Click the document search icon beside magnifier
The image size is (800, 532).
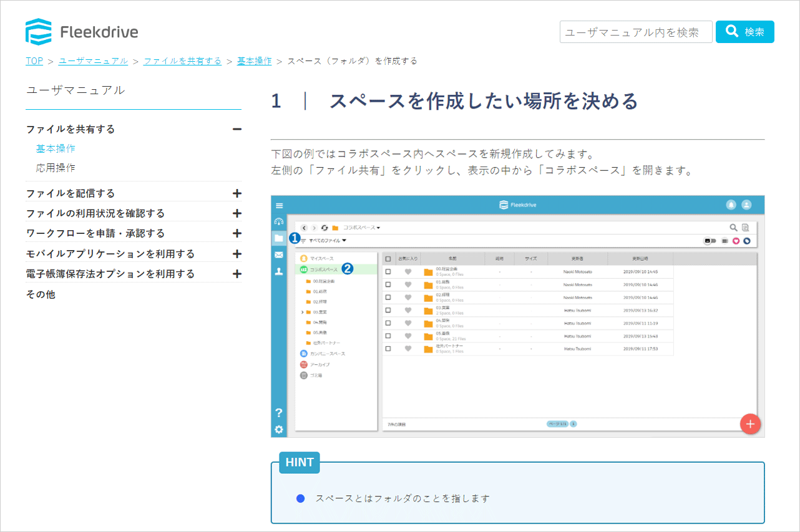pos(745,228)
